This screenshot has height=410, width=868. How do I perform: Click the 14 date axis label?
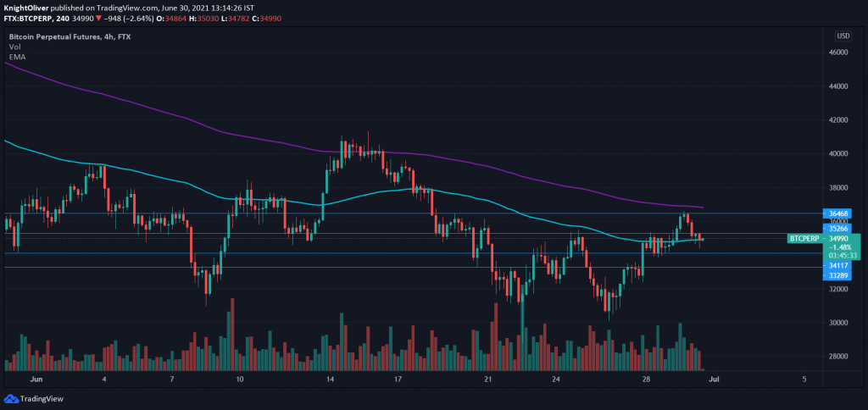[x=330, y=379]
